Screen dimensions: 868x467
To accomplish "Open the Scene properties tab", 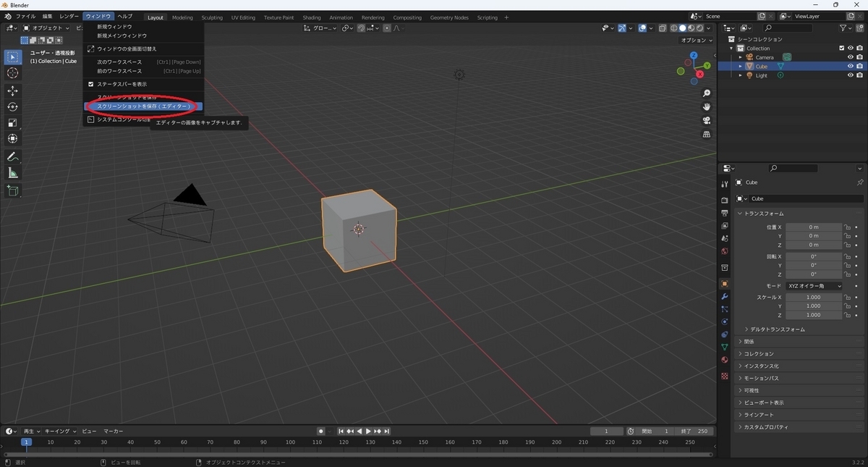I will [x=725, y=238].
